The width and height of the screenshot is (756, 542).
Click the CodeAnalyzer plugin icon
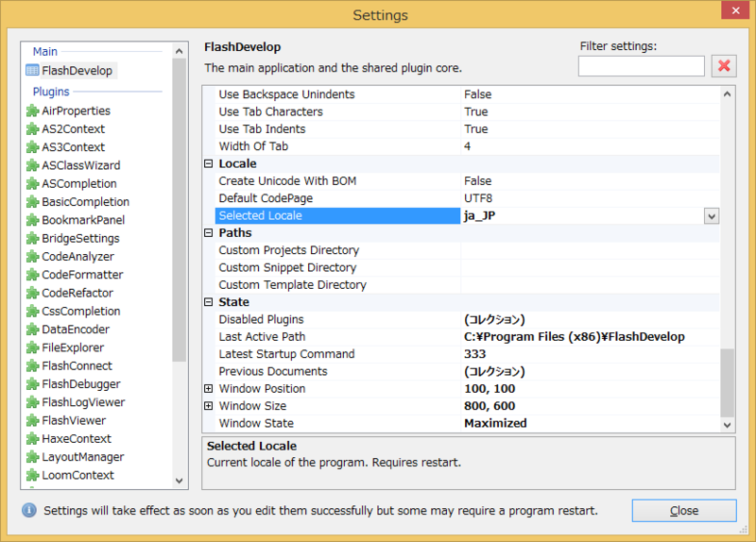[x=32, y=256]
